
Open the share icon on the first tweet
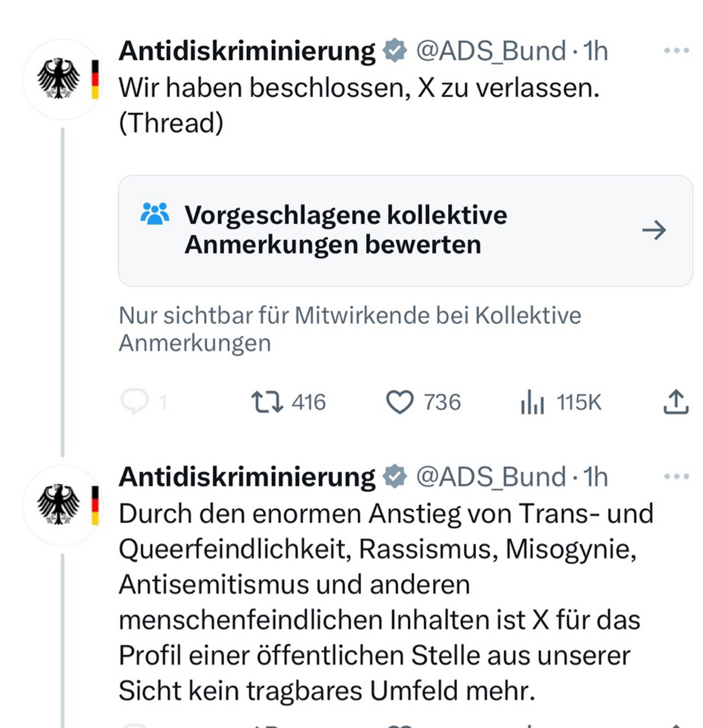click(675, 402)
